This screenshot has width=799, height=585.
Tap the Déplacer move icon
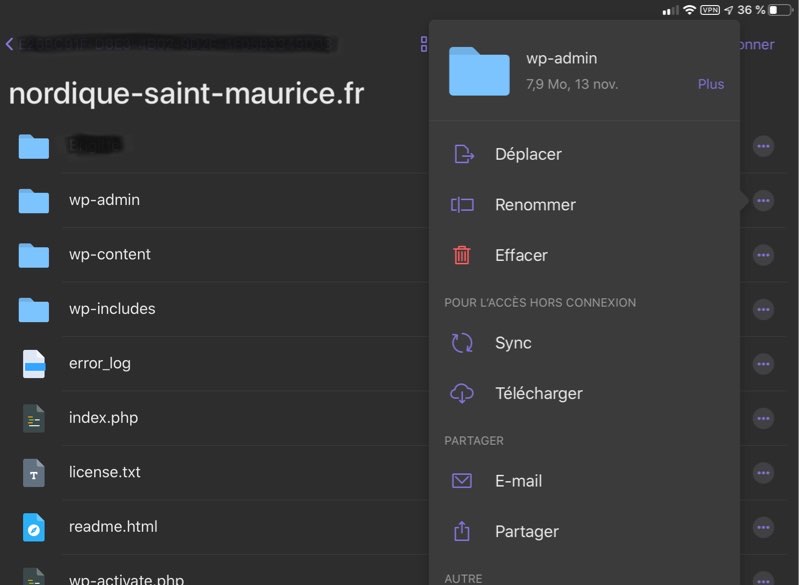[462, 154]
